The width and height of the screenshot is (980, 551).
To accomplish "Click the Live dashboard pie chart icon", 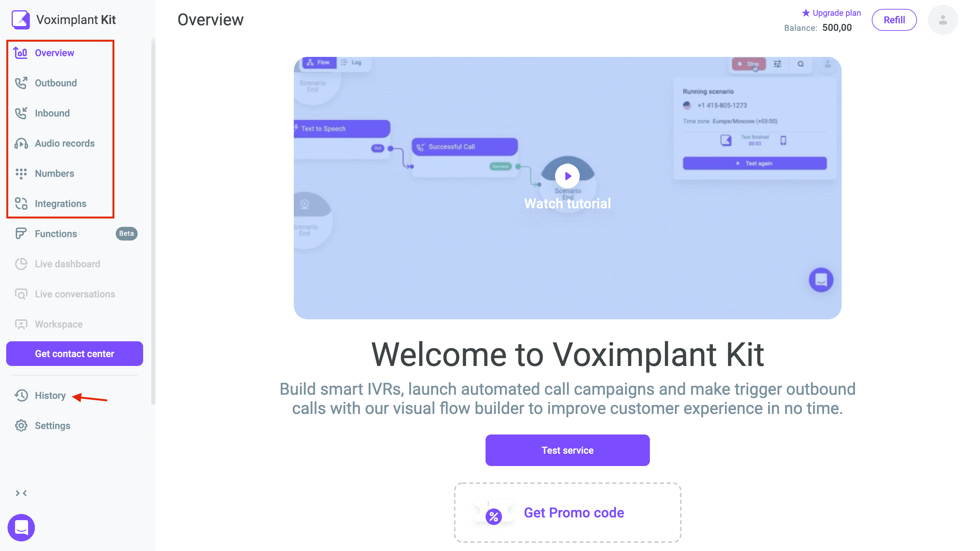I will click(x=21, y=264).
